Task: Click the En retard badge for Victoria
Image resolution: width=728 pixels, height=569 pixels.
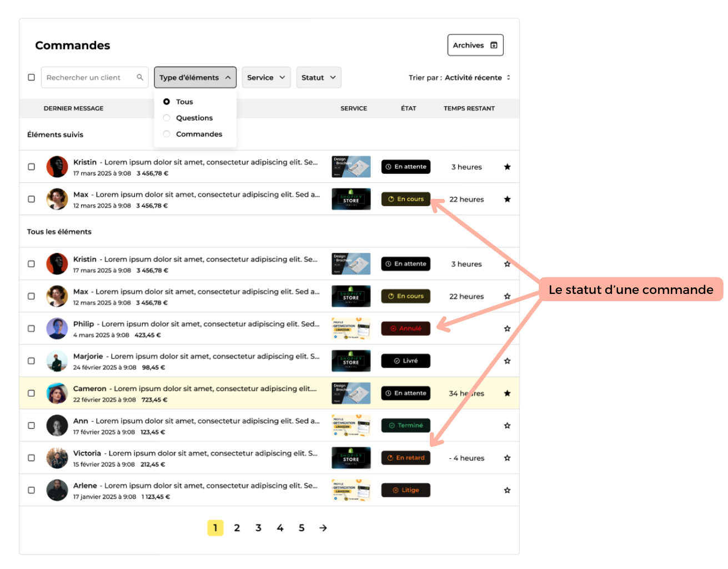Action: (406, 458)
